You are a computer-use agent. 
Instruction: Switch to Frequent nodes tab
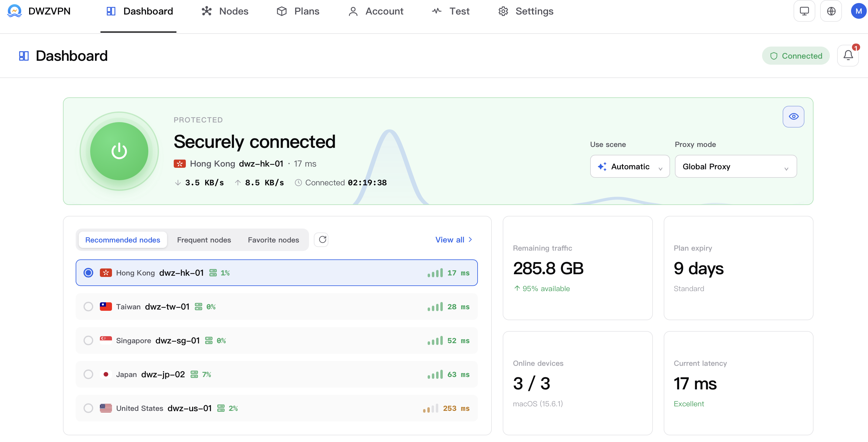204,240
